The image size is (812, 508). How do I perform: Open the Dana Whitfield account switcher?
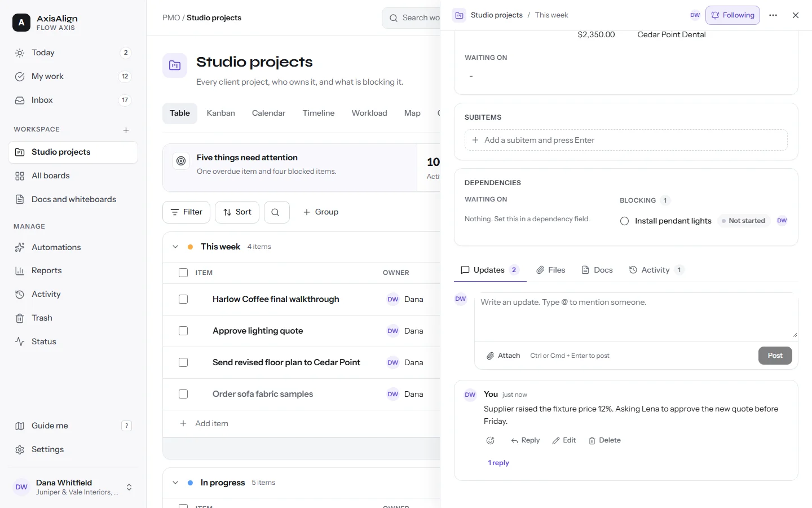(x=73, y=487)
